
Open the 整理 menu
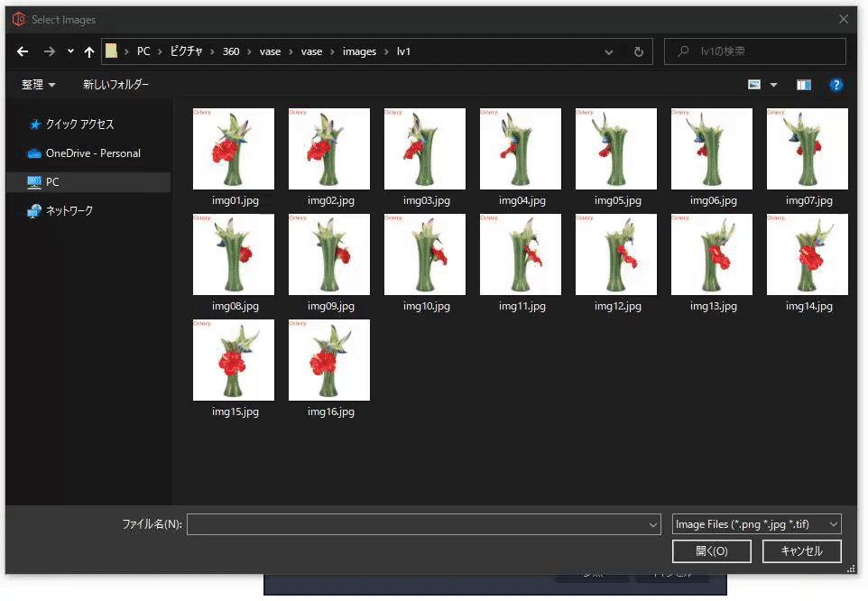38,85
